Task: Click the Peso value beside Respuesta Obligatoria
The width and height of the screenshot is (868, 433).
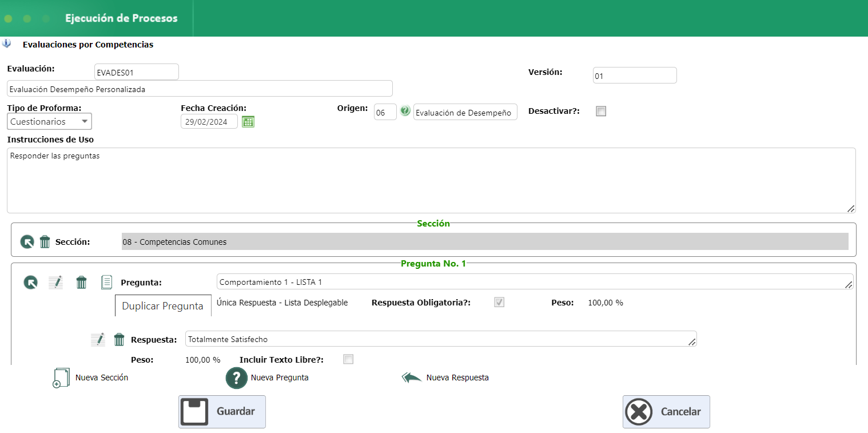Action: tap(606, 303)
